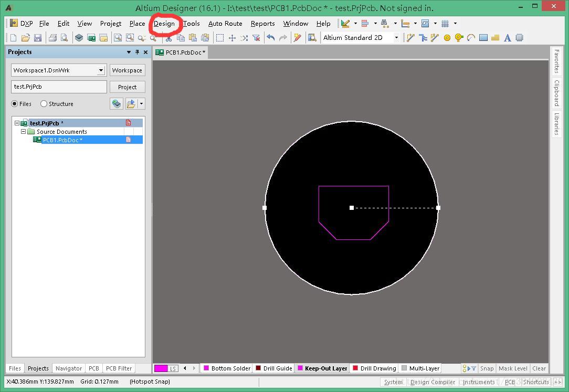Click the clear filter funnel icon
Screen dimensions: 569x392
click(256, 38)
